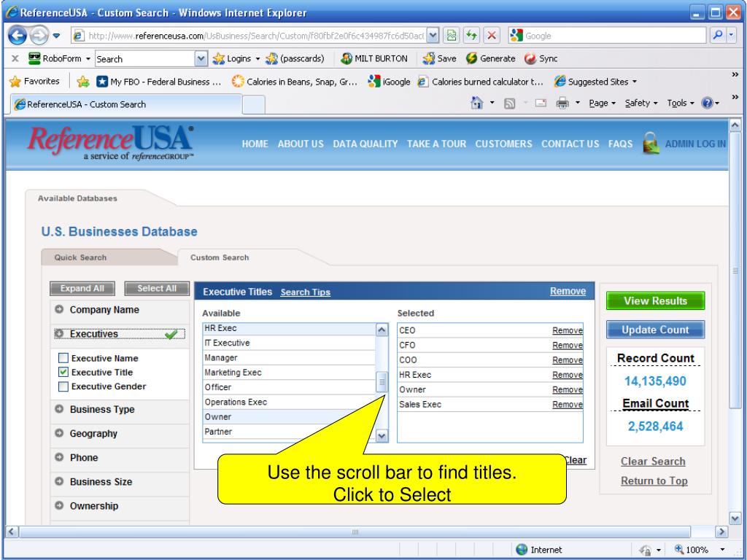747x560 pixels.
Task: Open the address bar history dropdown
Action: point(433,35)
